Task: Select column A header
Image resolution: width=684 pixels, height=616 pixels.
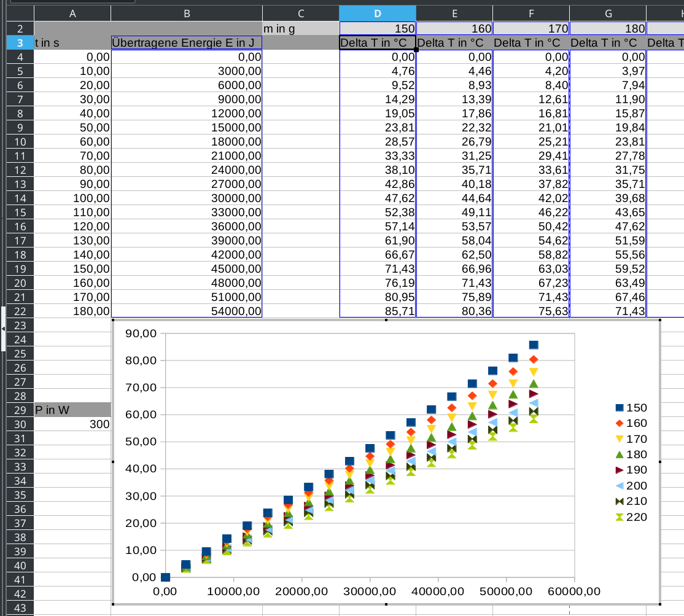Action: pyautogui.click(x=72, y=14)
